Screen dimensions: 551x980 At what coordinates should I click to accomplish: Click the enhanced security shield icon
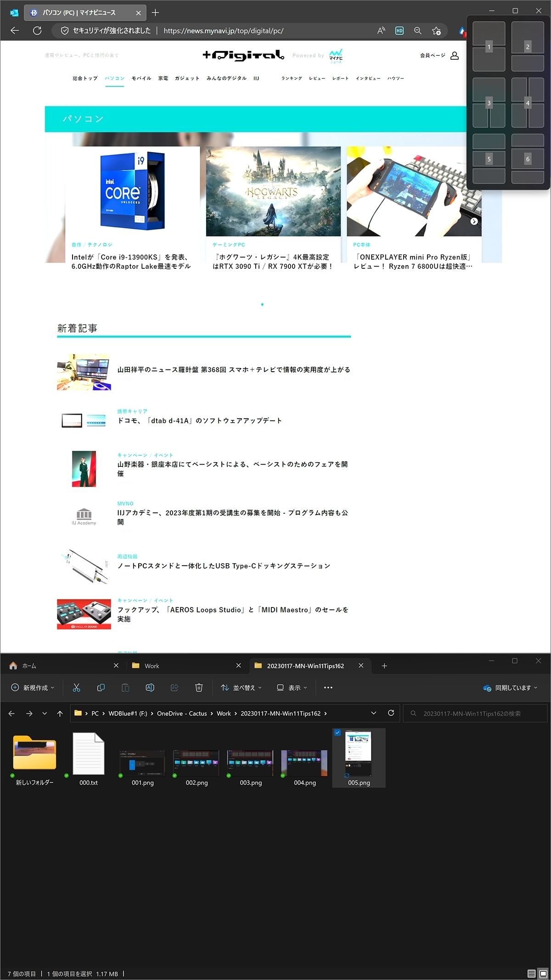[x=65, y=31]
